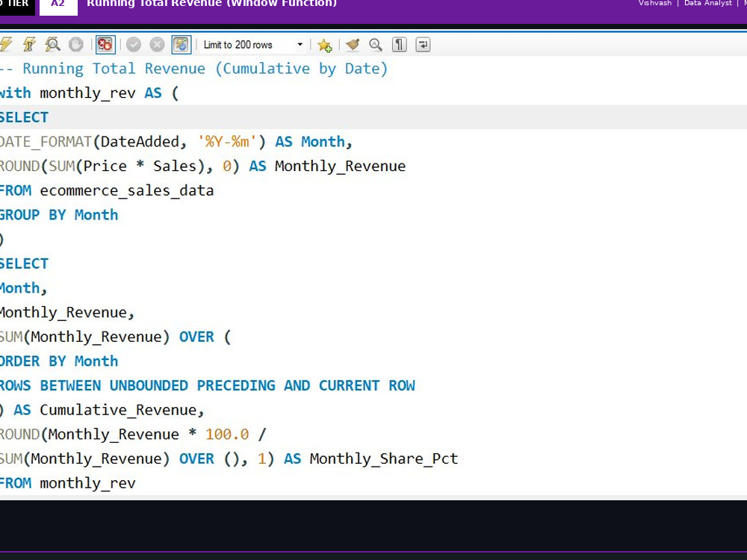Place cursor on the highlighted first SELECT line

[x=373, y=117]
